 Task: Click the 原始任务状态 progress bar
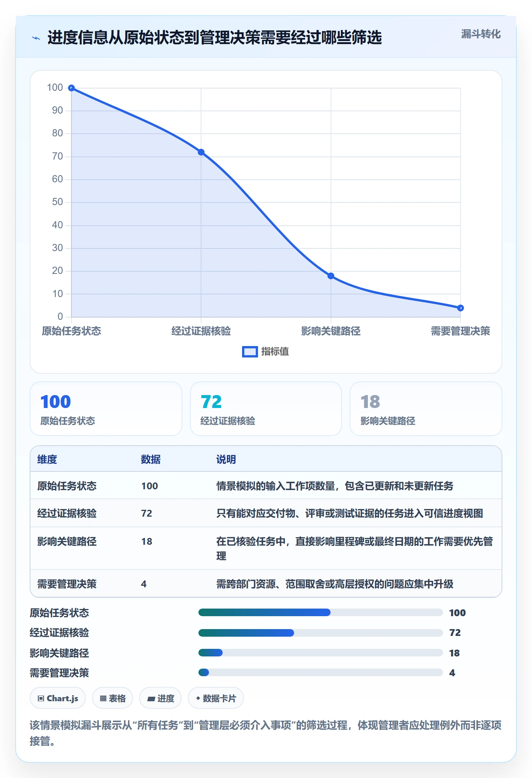pyautogui.click(x=321, y=612)
